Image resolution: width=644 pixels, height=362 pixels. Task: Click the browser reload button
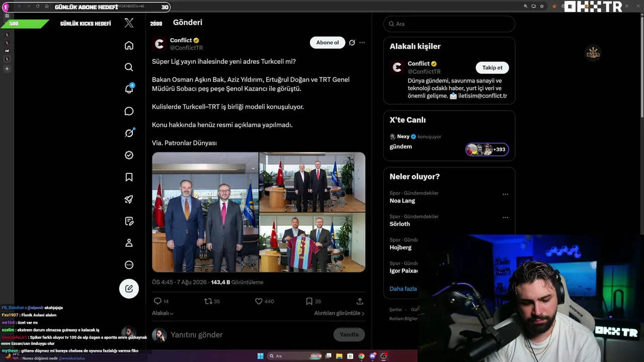pyautogui.click(x=37, y=7)
